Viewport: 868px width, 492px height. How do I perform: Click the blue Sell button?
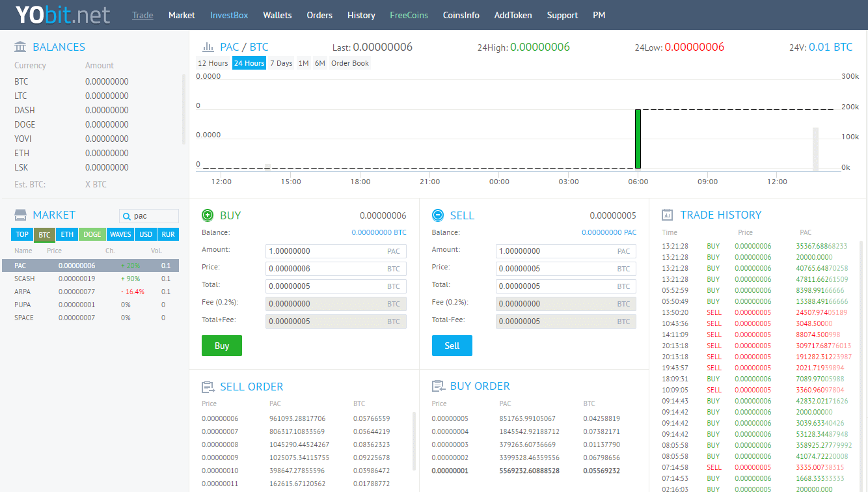(452, 346)
